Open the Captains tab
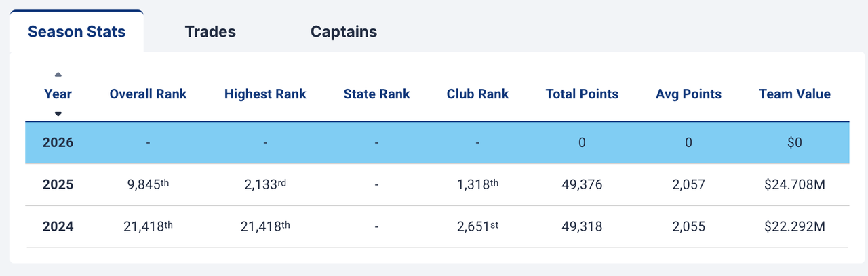This screenshot has width=868, height=276. point(344,32)
